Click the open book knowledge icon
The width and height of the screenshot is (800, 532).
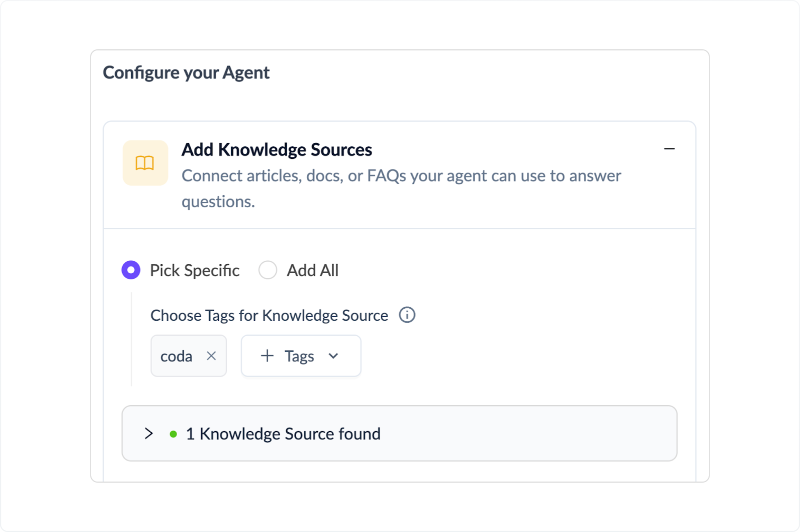(x=145, y=163)
